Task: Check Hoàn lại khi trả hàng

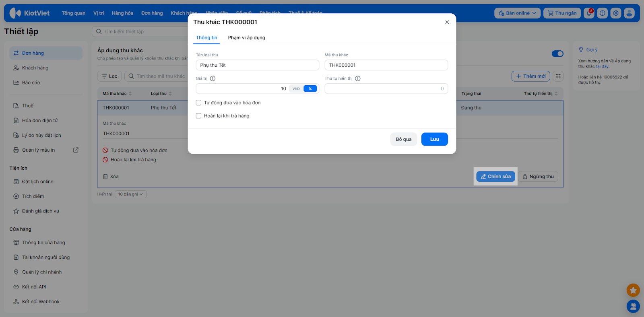Action: click(x=198, y=116)
